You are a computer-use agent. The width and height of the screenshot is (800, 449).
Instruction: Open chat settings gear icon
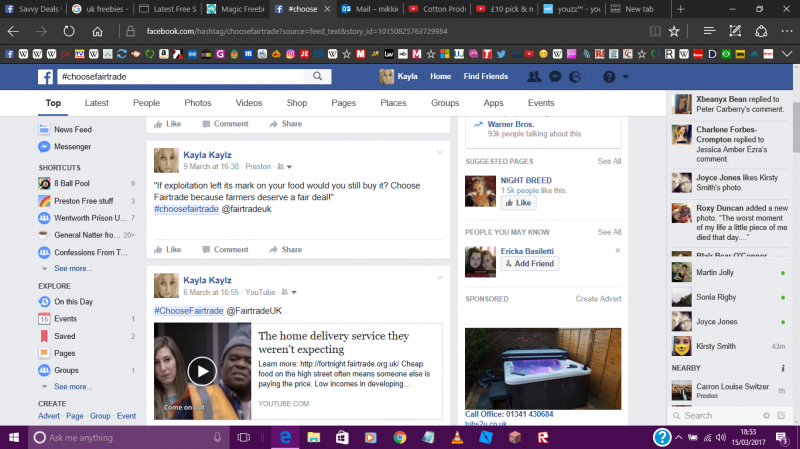coord(766,416)
